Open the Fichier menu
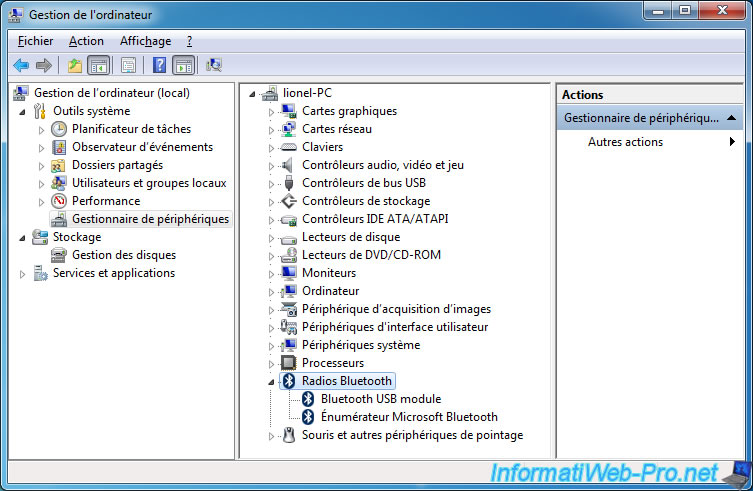 [x=36, y=41]
